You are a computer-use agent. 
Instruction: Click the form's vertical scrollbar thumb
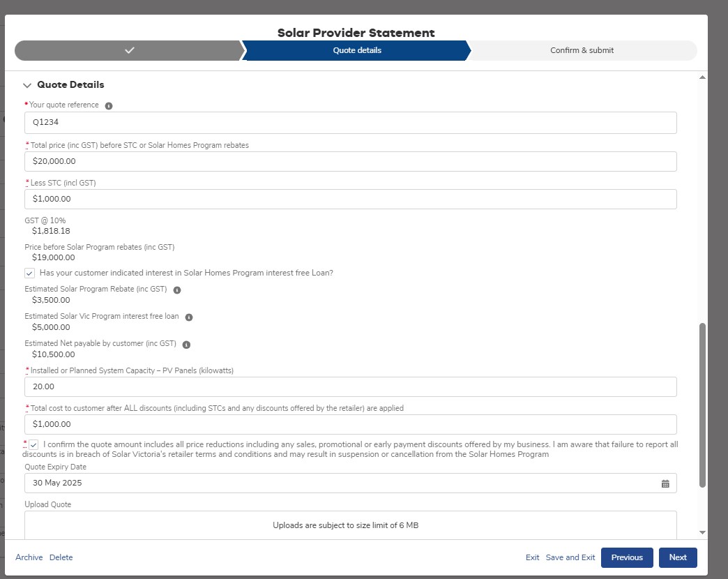pos(702,405)
